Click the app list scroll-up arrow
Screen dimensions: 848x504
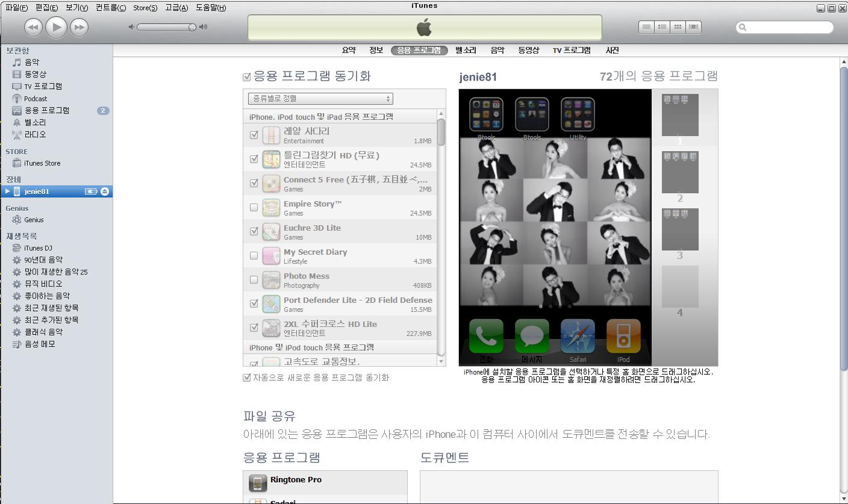click(x=441, y=113)
